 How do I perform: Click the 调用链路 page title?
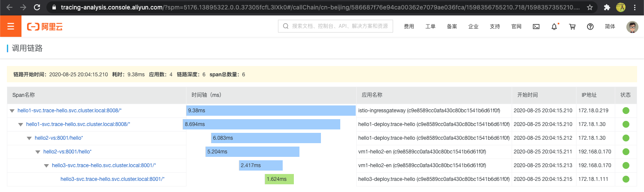pos(27,48)
